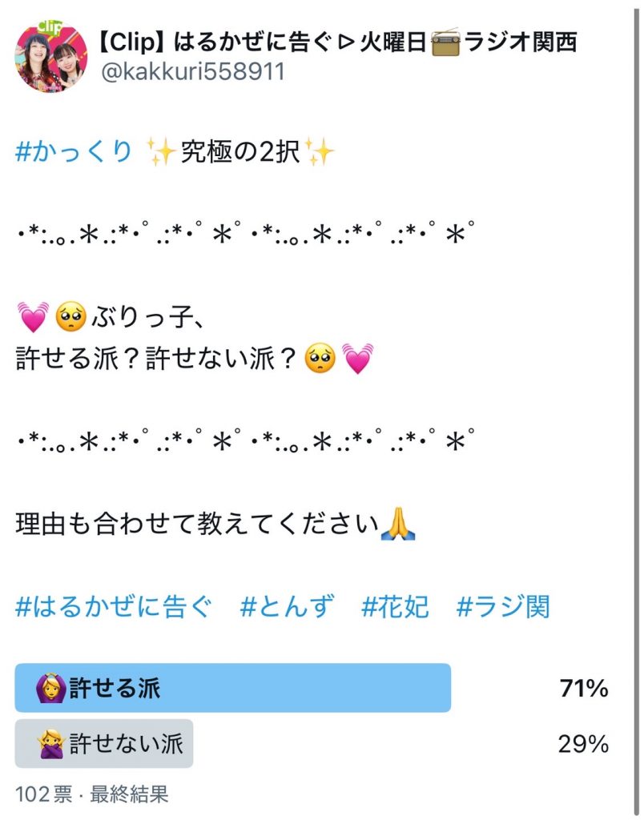Click the pink heart before ぶりっ子
Viewport: 644px width, 820px height.
33,320
